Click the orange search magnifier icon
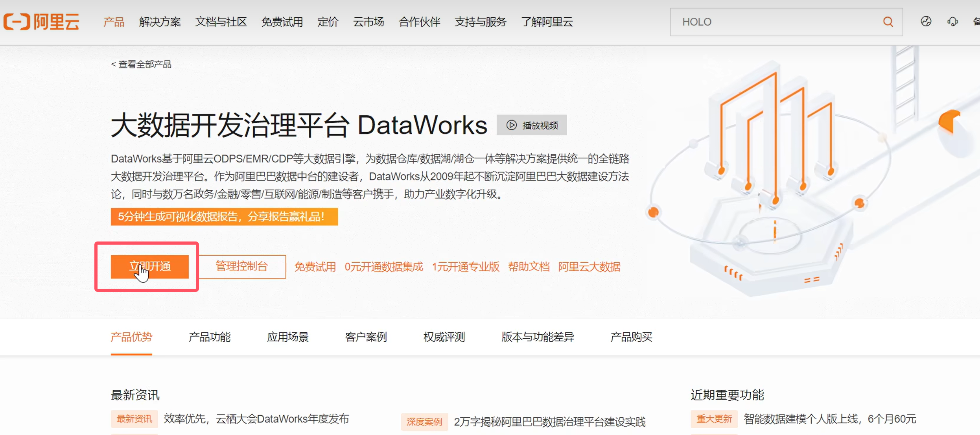The image size is (980, 435). tap(888, 22)
